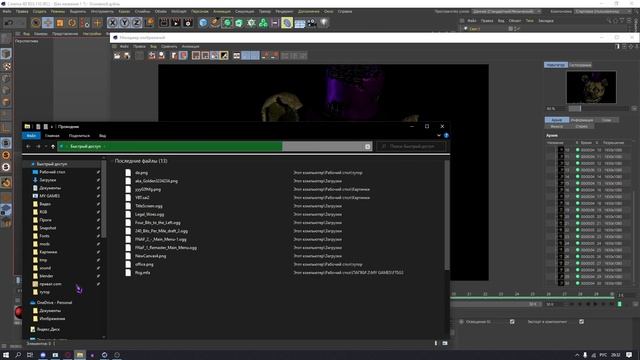Screen dimensions: 640x360
Task: Select the Move tool in Cinema 4D toolbar
Action: coord(48,23)
